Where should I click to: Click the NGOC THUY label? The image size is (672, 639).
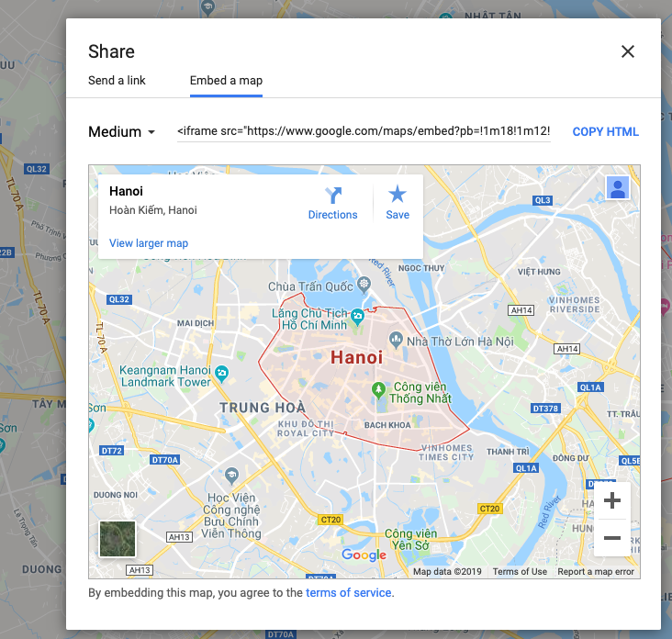(x=421, y=268)
